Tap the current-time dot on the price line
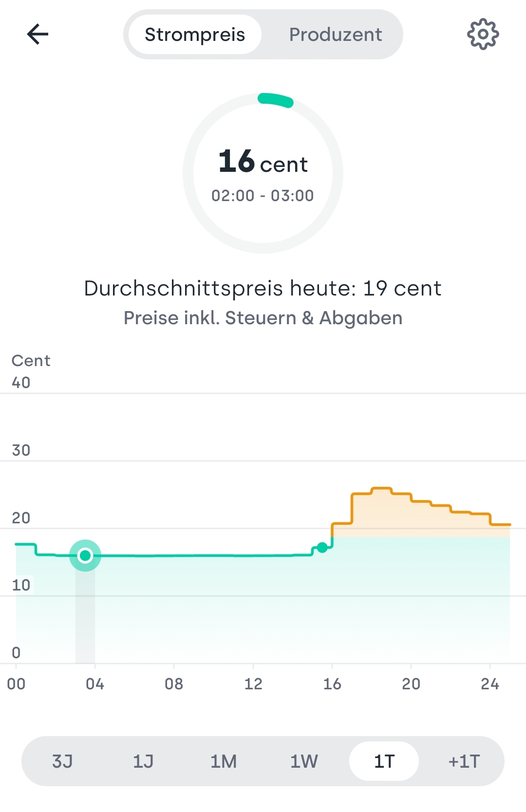 322,548
